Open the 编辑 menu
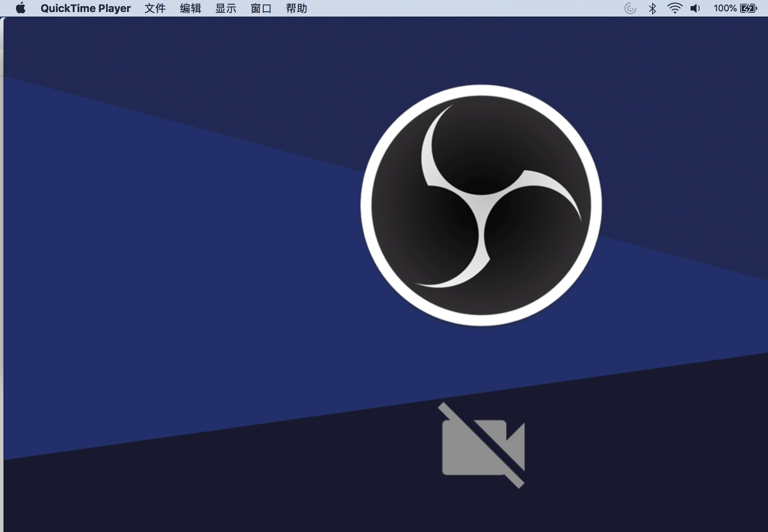 click(190, 8)
